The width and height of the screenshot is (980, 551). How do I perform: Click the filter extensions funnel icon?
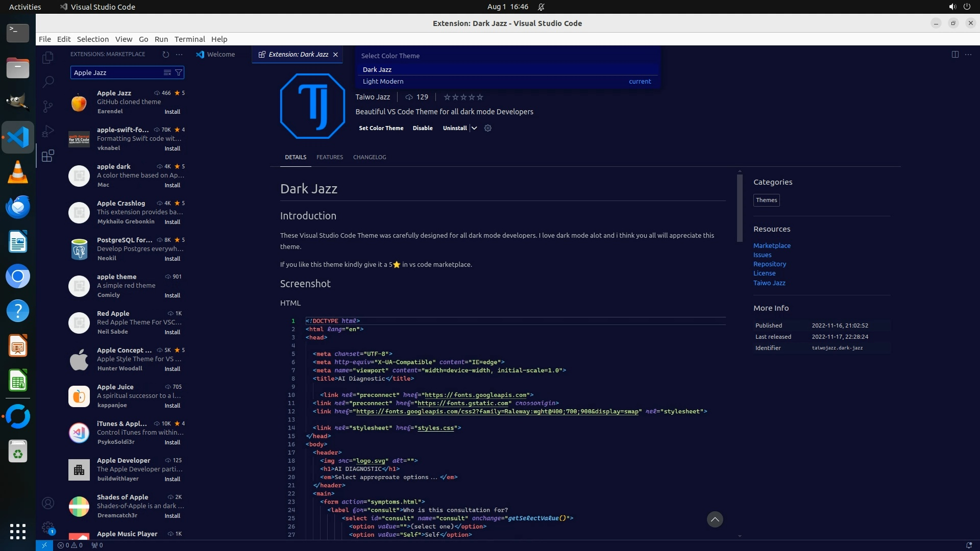[x=179, y=72]
